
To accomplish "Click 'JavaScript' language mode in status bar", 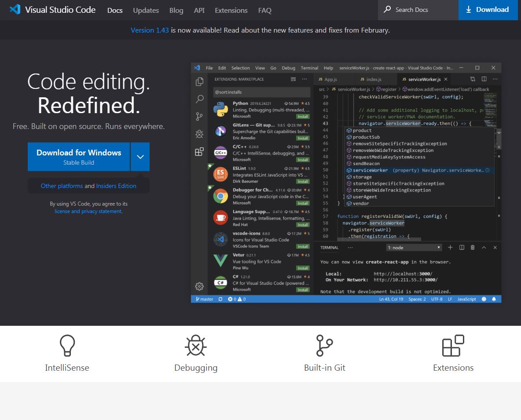I will coord(466,299).
